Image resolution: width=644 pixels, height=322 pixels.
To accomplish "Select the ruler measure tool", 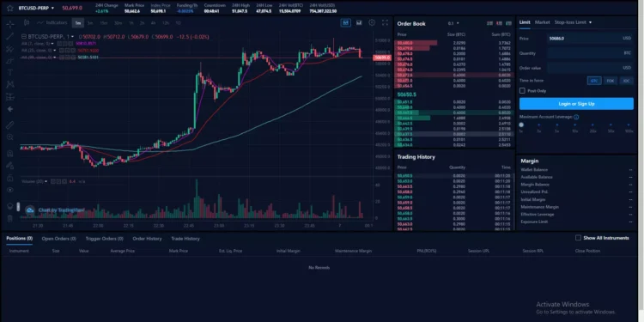I will pyautogui.click(x=9, y=125).
